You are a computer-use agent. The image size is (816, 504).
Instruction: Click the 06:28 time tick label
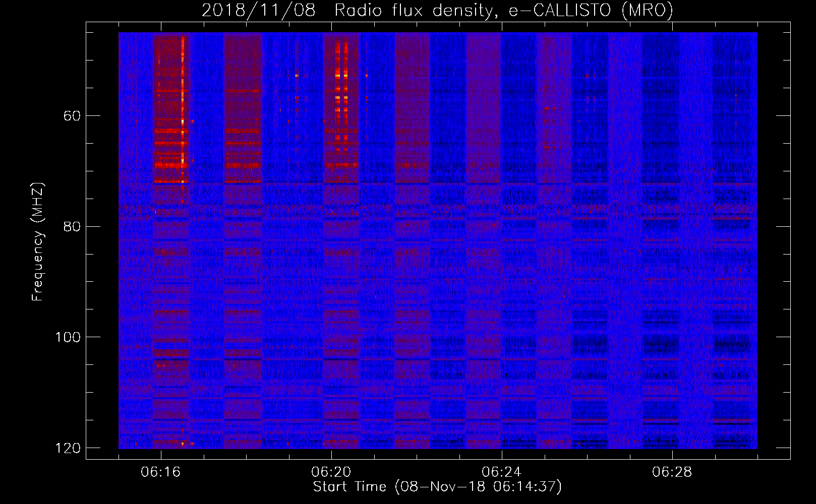tap(672, 472)
